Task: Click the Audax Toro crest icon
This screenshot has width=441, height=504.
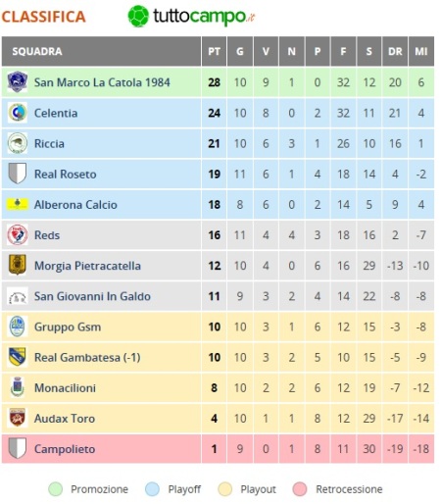Action: tap(18, 418)
